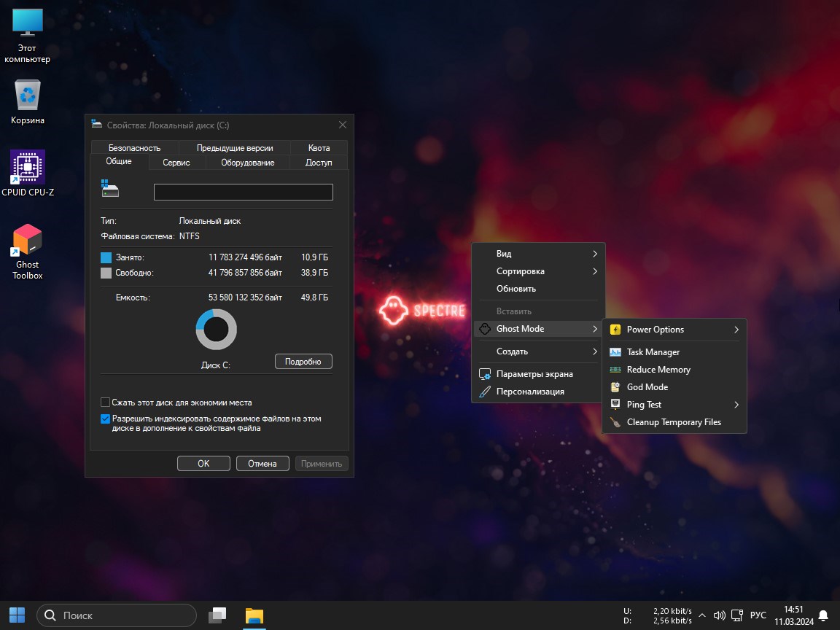Image resolution: width=840 pixels, height=630 pixels.
Task: Expand the Ghost Mode submenu arrow
Action: [595, 329]
